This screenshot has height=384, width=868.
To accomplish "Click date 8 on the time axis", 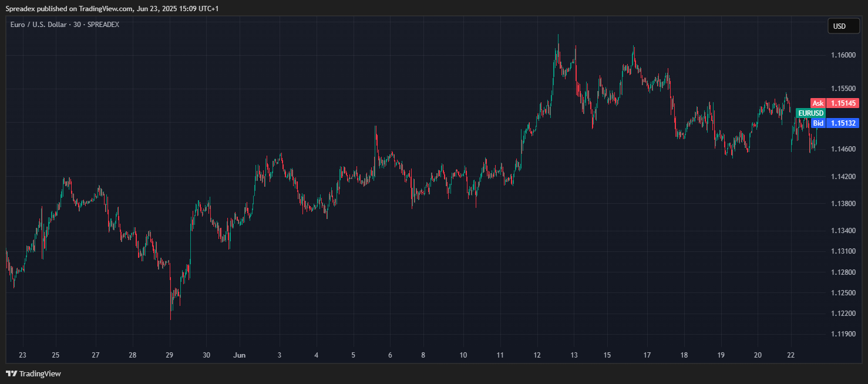I will 423,355.
